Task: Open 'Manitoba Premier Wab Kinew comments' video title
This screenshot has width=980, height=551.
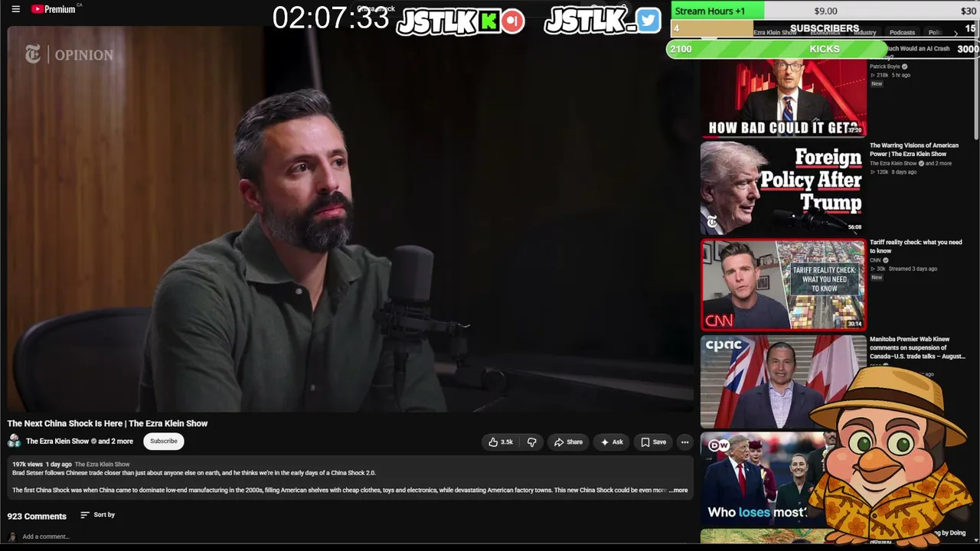Action: (x=917, y=347)
